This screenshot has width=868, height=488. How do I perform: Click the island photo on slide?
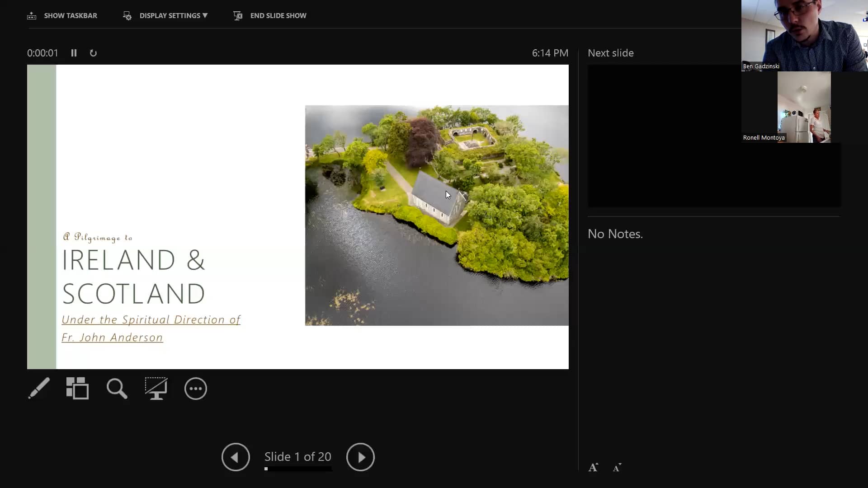point(437,216)
